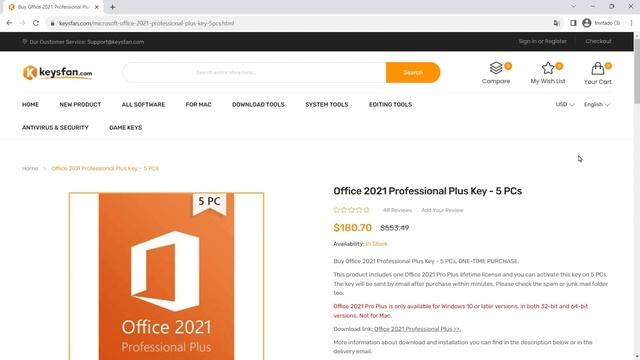Click the orange Search button
Image resolution: width=640 pixels, height=360 pixels.
tap(413, 73)
